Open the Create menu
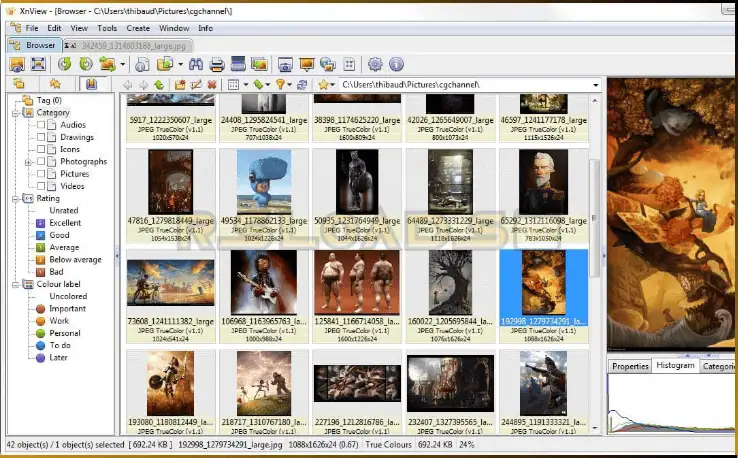This screenshot has height=458, width=738. click(138, 28)
